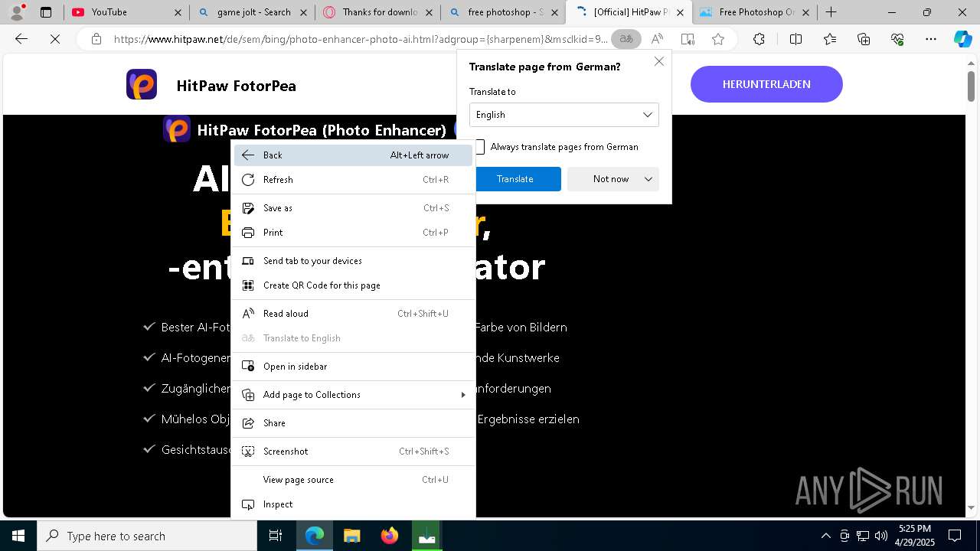Click the taskbar clock 5:25 PM
The width and height of the screenshot is (980, 551).
915,536
